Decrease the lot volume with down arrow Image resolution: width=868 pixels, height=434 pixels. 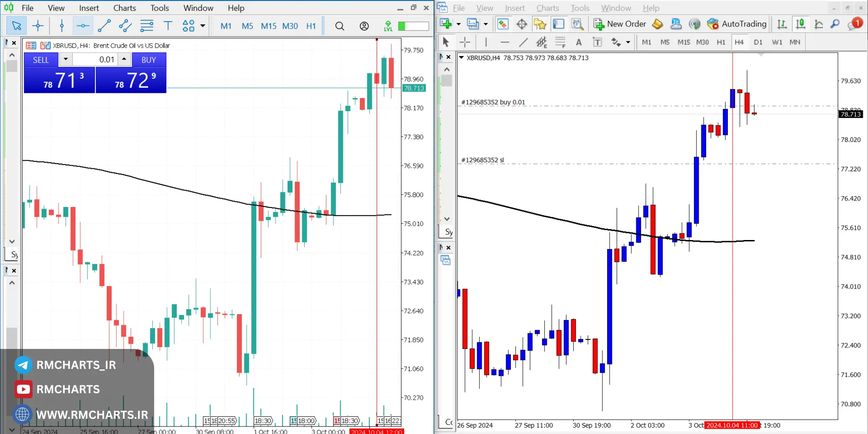tap(66, 59)
